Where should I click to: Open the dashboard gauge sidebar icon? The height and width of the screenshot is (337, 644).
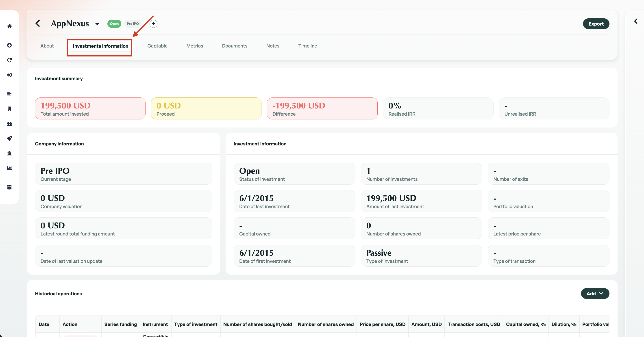click(9, 124)
